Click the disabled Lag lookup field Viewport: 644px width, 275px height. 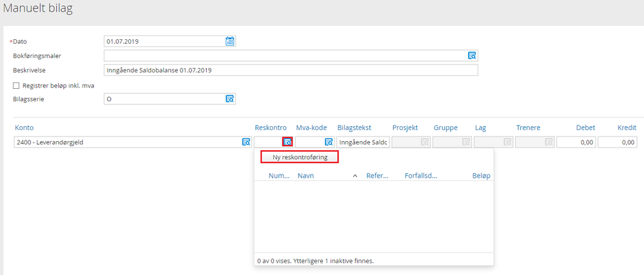[493, 142]
